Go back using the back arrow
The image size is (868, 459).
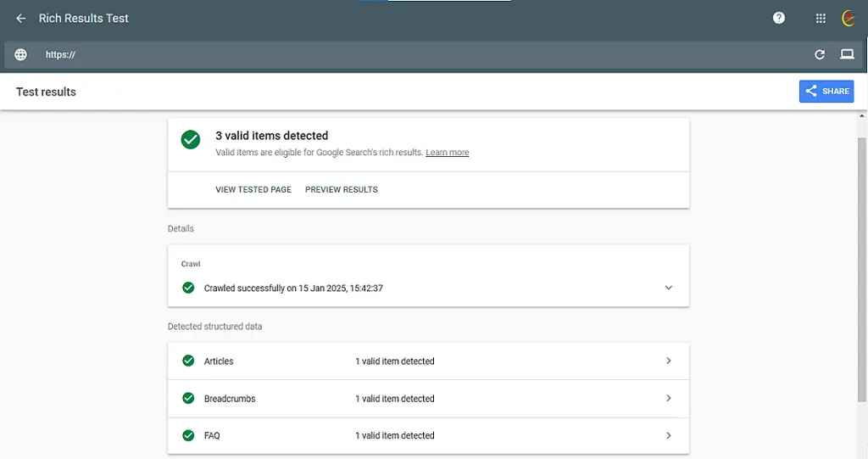(20, 19)
